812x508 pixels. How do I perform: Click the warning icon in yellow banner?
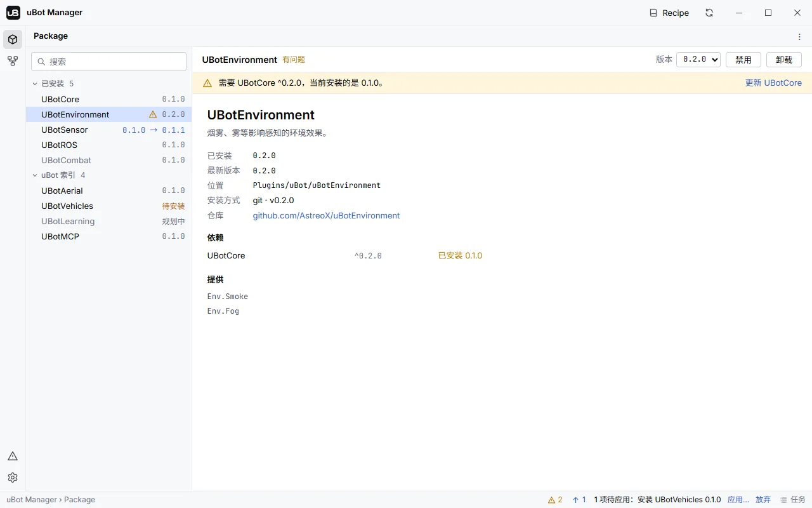(207, 83)
